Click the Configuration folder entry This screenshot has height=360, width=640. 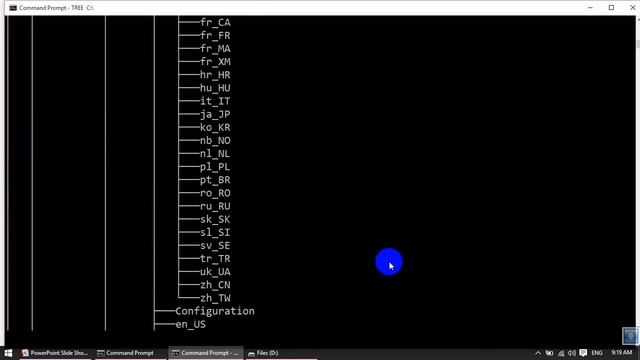coord(215,311)
